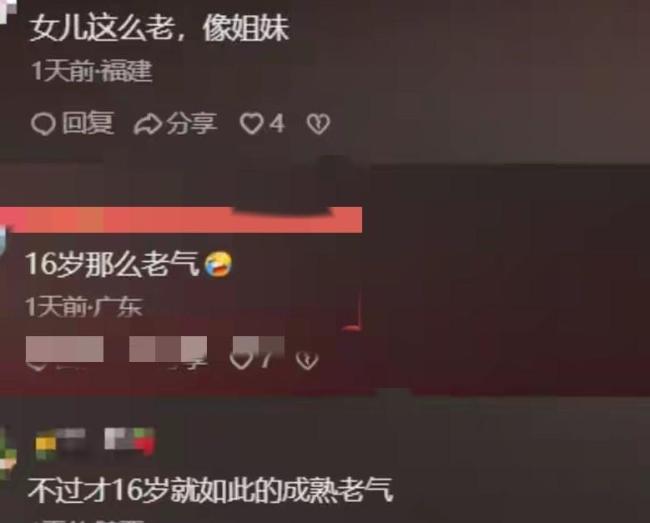Click the 1天前·广东 timestamp

84,307
